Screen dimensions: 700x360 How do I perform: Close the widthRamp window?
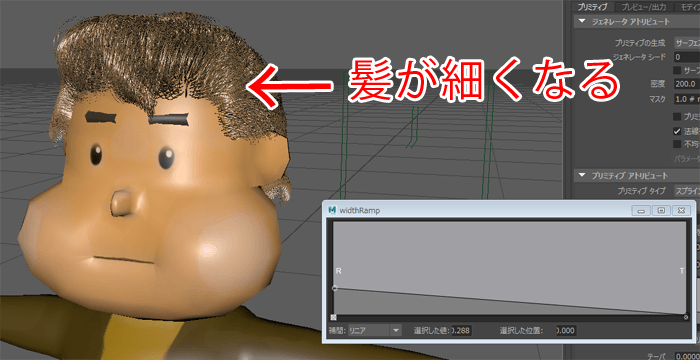click(681, 210)
